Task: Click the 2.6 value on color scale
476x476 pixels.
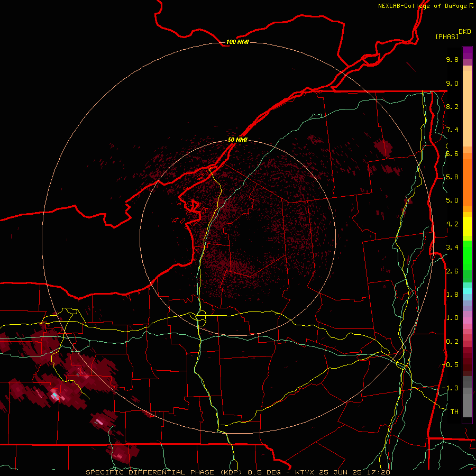Action: [452, 271]
